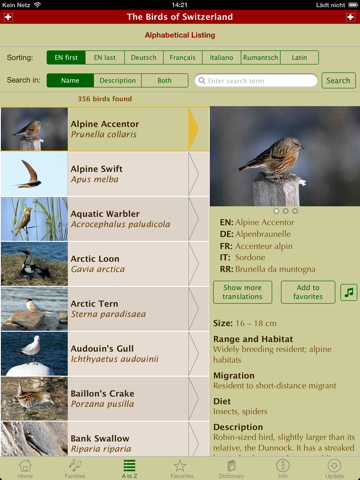Tap the Swiss cross icon at top left
360x480 pixels.
[x=8, y=17]
